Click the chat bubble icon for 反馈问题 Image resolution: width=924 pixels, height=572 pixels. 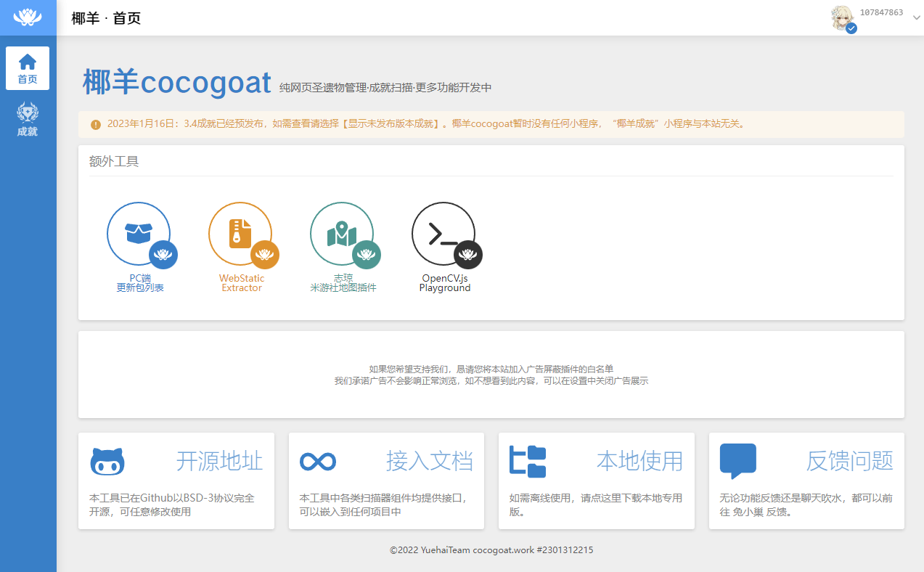click(x=737, y=462)
